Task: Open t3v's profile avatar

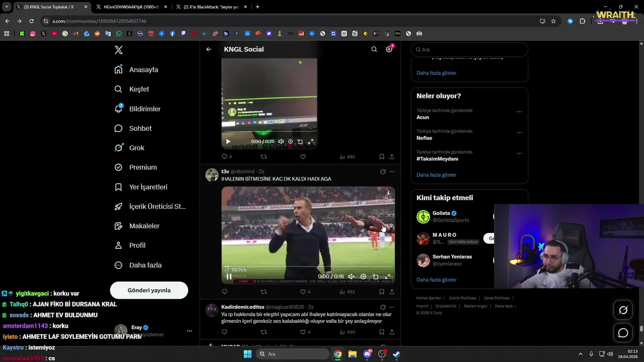Action: click(x=212, y=175)
